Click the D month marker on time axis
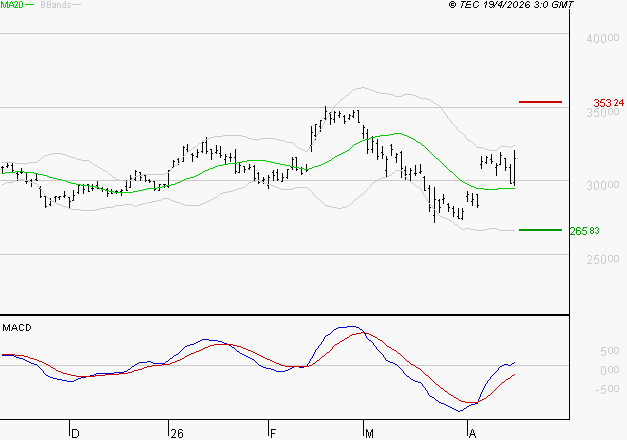This screenshot has height=440, width=627. (x=75, y=434)
